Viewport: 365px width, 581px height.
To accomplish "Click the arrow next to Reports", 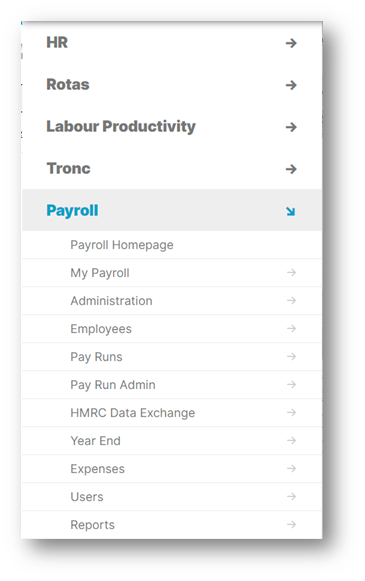I will (291, 524).
